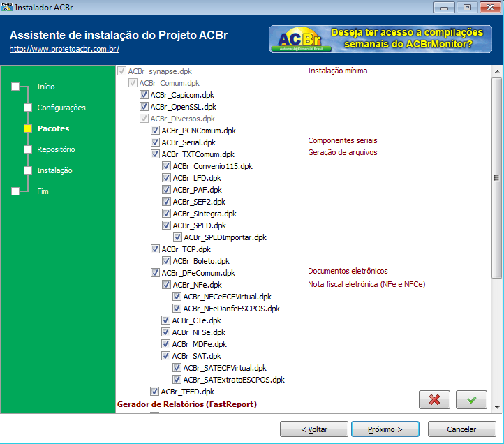Click the vertical scrollbar thumb
The width and height of the screenshot is (504, 444).
click(497, 177)
